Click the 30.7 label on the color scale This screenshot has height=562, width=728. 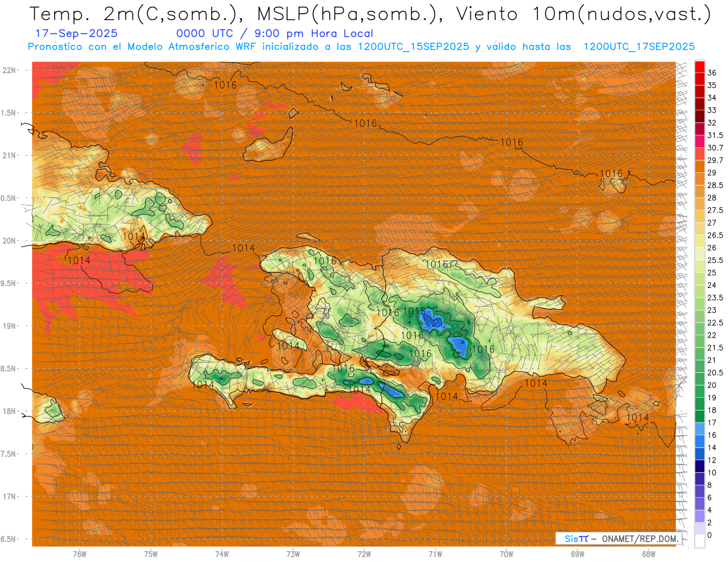715,148
